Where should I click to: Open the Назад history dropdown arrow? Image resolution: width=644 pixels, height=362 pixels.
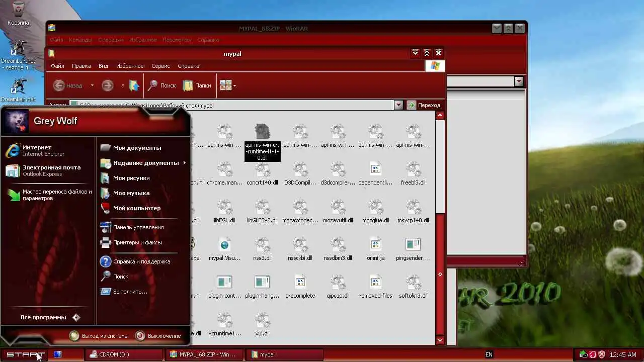(92, 85)
